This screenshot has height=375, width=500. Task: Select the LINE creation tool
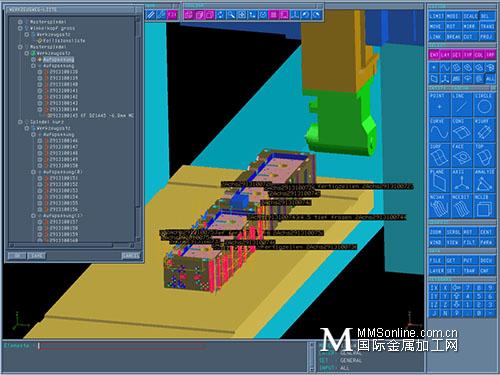(x=462, y=105)
